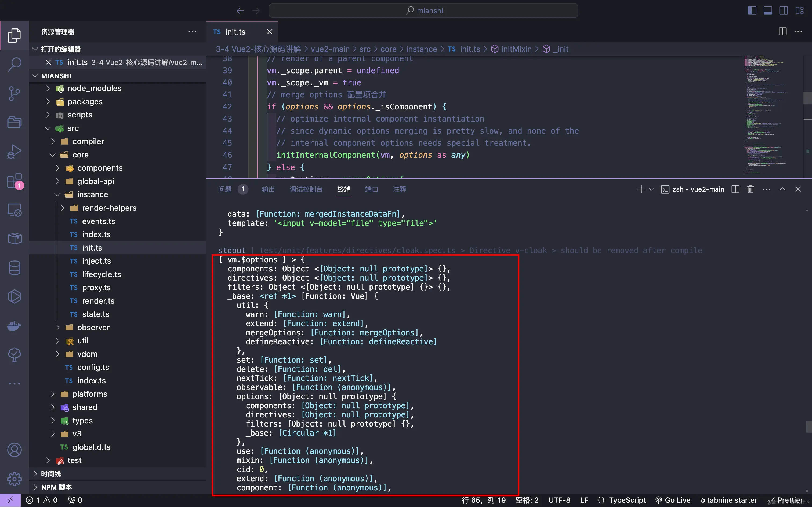Open the Source Control view

[x=15, y=94]
